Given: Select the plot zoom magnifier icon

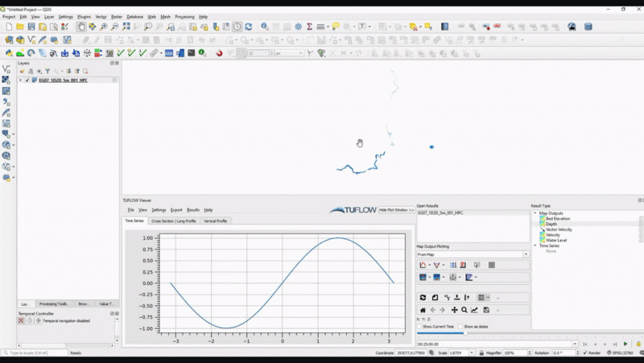Looking at the screenshot, I should 464,310.
